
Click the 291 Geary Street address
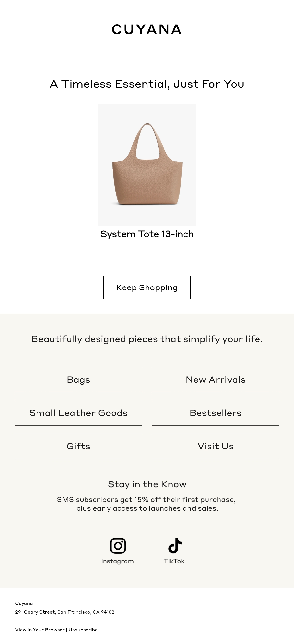pos(65,612)
